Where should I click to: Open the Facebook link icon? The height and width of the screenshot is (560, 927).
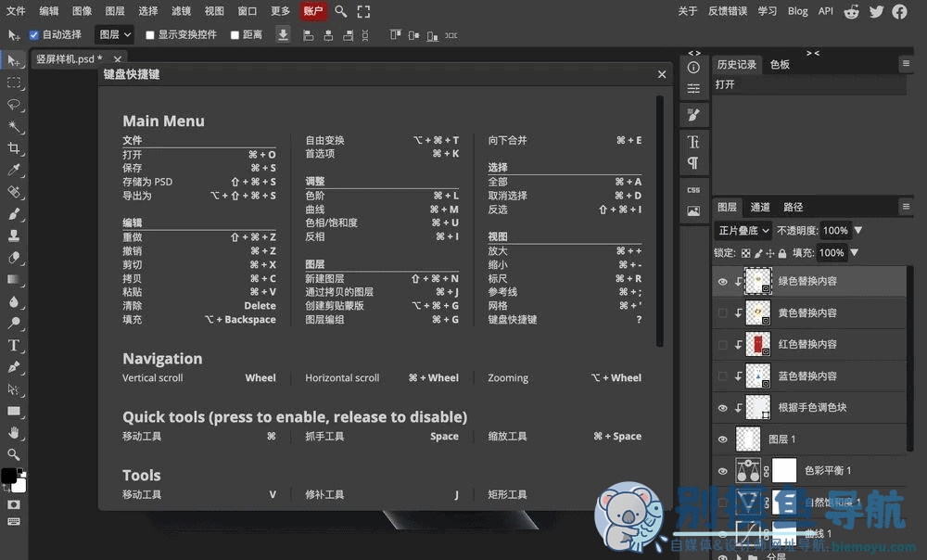[x=900, y=11]
